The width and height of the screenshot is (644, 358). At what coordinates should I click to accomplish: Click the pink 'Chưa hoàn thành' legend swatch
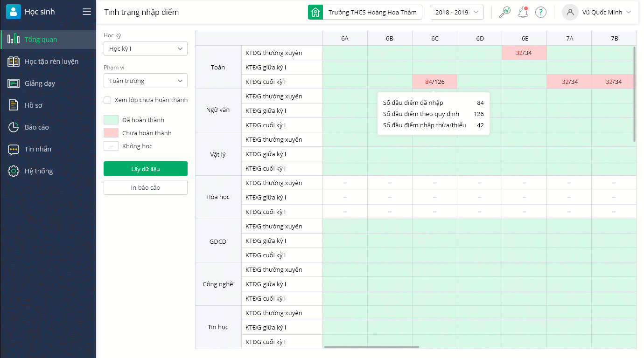click(x=111, y=133)
